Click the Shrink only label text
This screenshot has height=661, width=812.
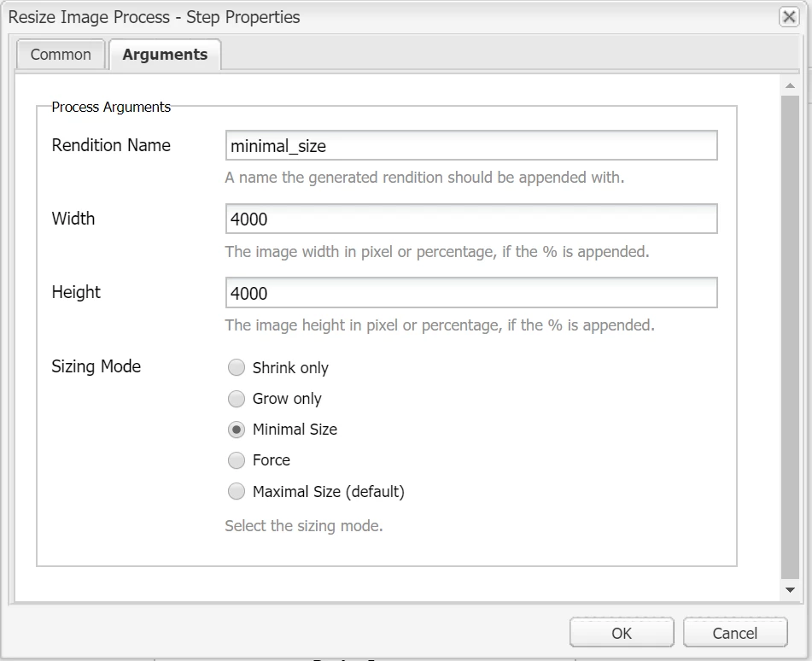click(x=290, y=368)
